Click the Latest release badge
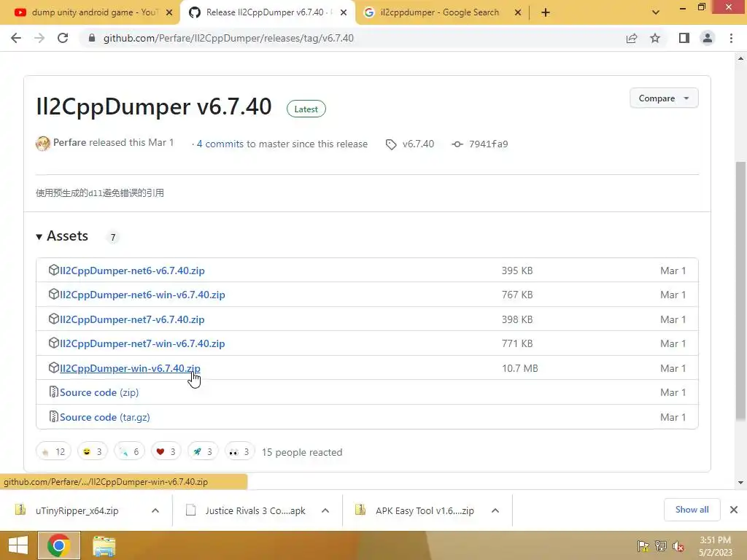 306,109
